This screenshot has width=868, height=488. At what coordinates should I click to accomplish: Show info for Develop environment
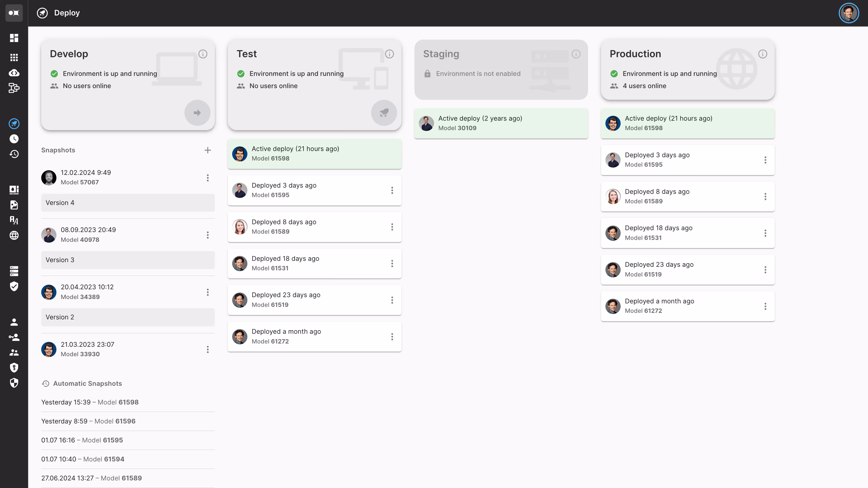(x=203, y=54)
